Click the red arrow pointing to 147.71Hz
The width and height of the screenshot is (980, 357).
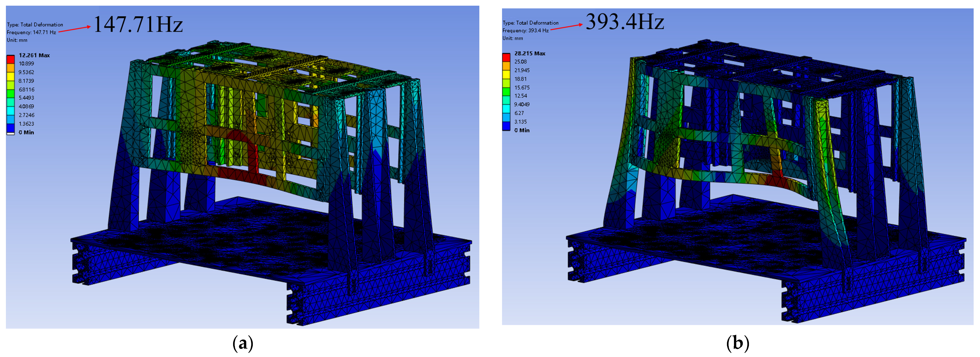(x=75, y=29)
